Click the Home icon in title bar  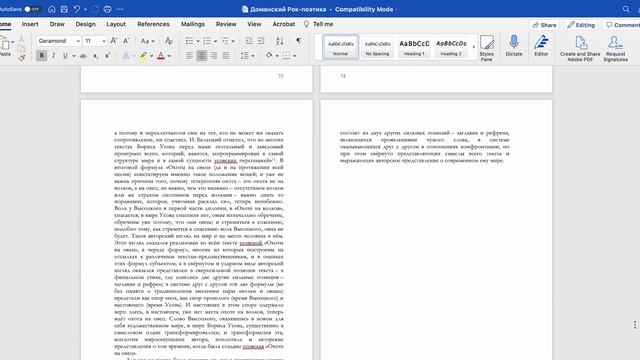point(51,9)
